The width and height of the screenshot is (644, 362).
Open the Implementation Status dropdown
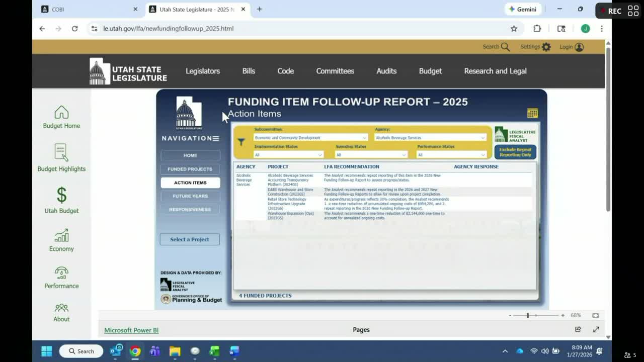tap(288, 155)
